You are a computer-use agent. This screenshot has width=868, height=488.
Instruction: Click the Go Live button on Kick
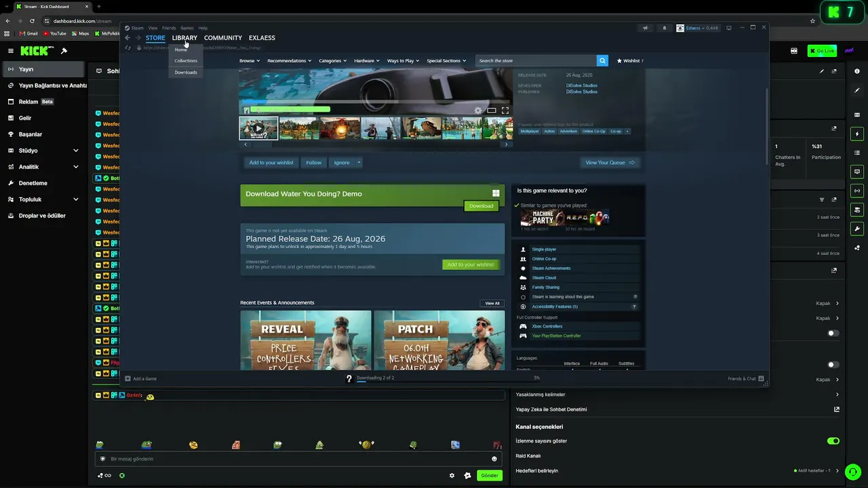(x=822, y=51)
